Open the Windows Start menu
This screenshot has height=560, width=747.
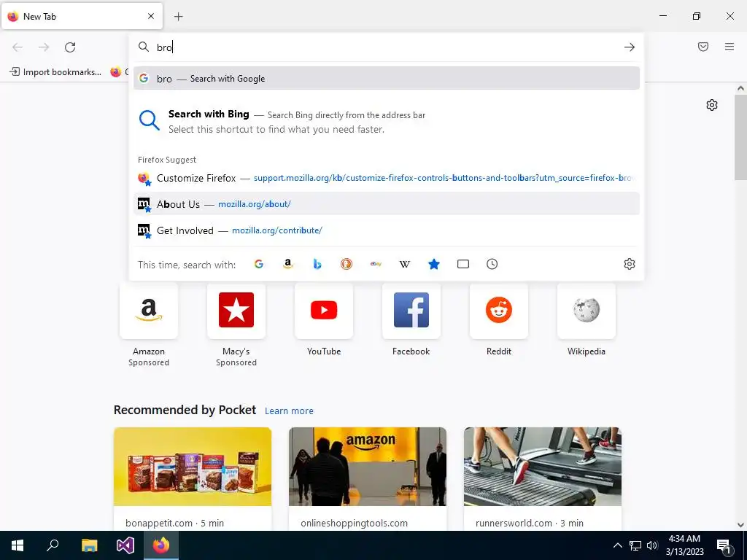coord(18,545)
